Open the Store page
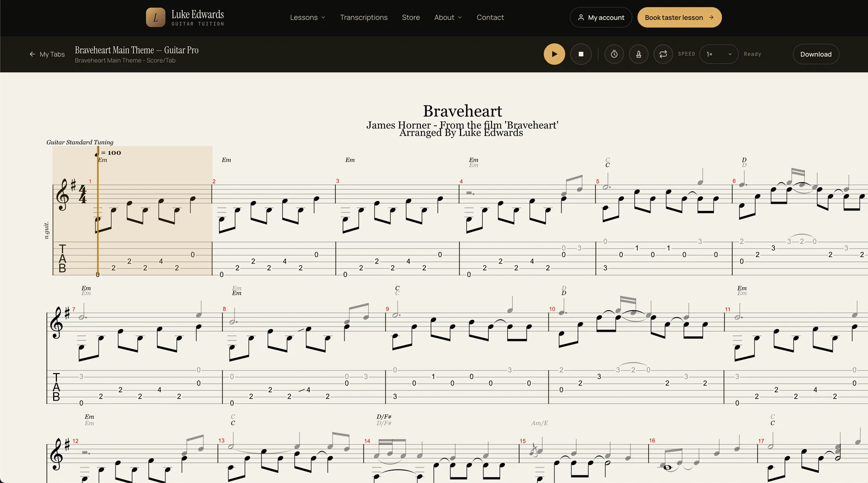 [411, 17]
